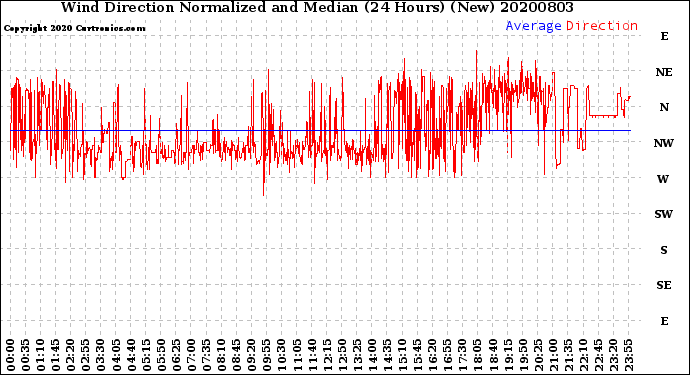Click the '21:35' time label
The width and height of the screenshot is (690, 375).
pos(568,355)
